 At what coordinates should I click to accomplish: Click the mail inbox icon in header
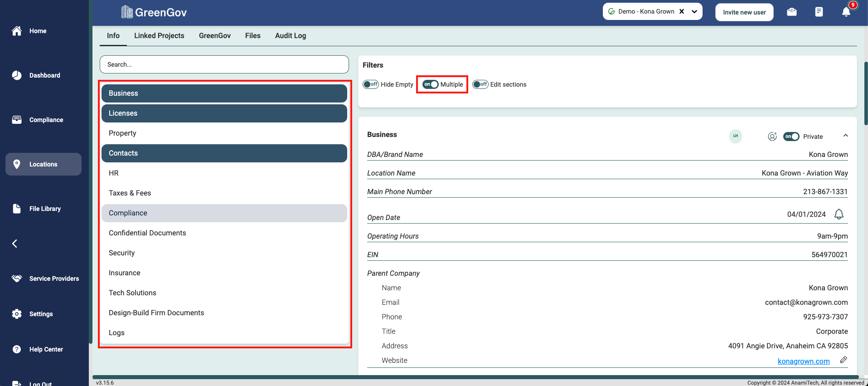pos(792,12)
